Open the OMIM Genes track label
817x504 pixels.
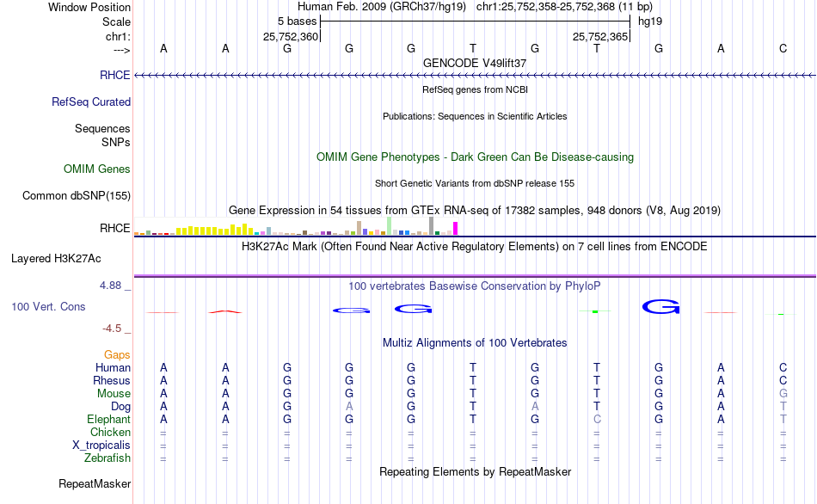96,169
